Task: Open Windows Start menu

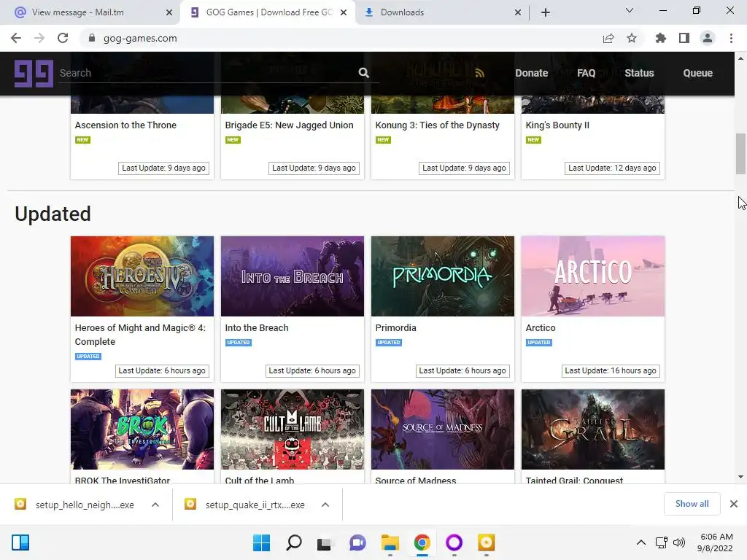Action: (261, 542)
